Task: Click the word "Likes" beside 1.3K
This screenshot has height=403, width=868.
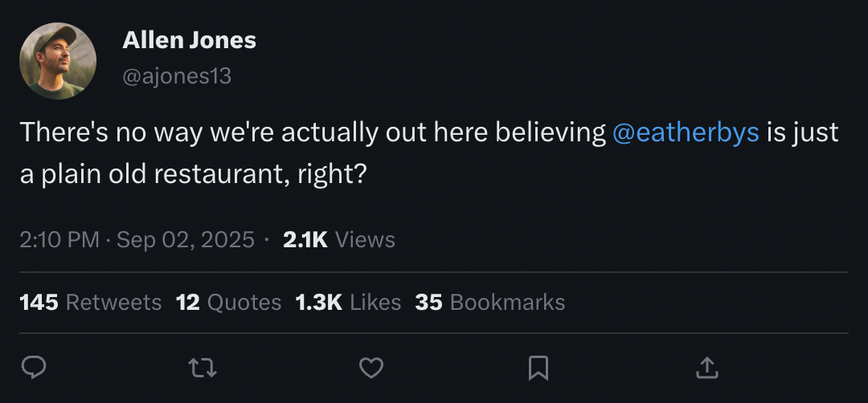Action: (375, 302)
